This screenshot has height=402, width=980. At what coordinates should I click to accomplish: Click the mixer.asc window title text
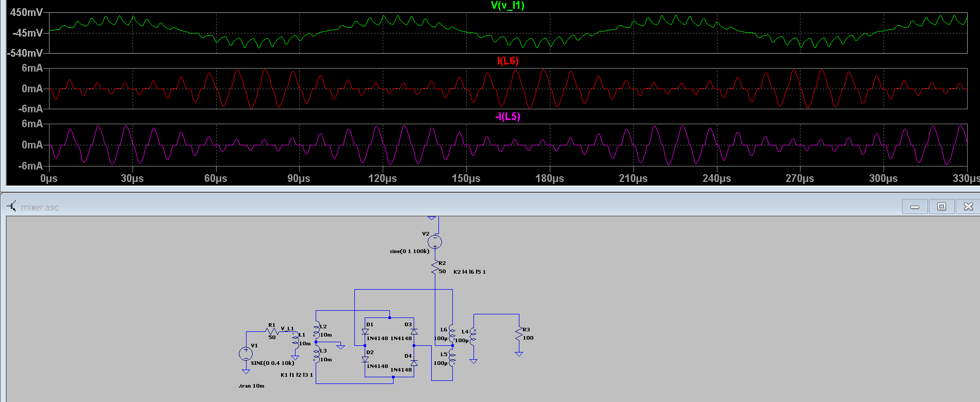(40, 207)
